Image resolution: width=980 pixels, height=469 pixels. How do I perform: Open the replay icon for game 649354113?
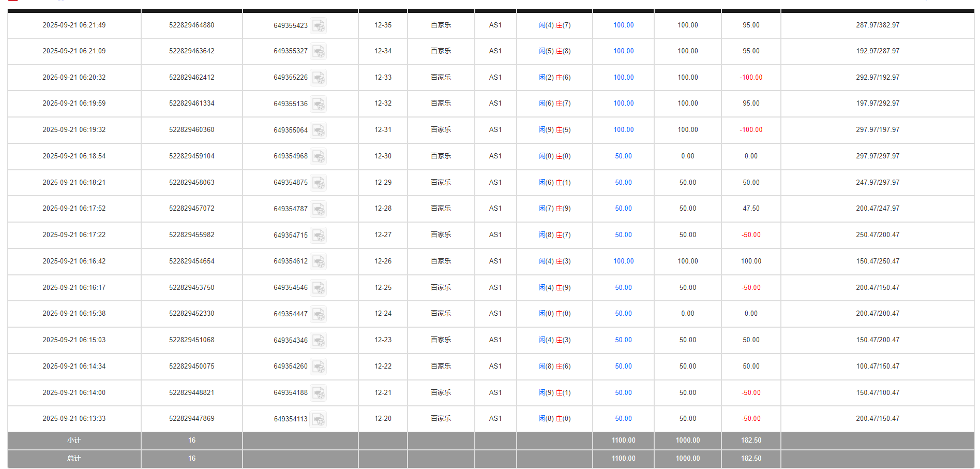pos(319,419)
